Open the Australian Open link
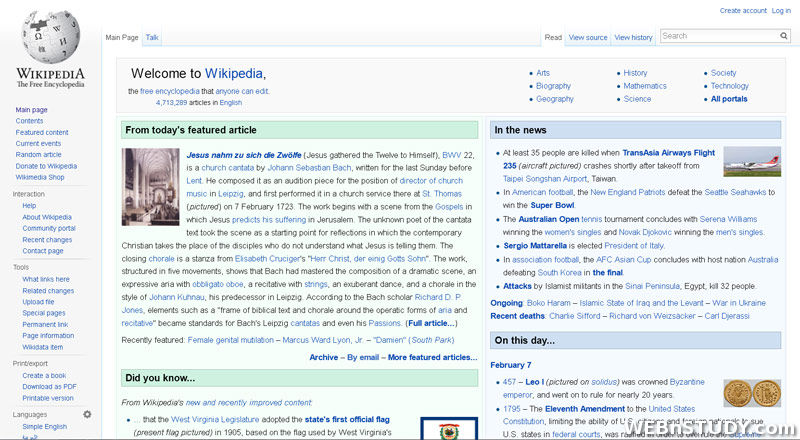Screen dimensions: 800x440 coord(548,219)
